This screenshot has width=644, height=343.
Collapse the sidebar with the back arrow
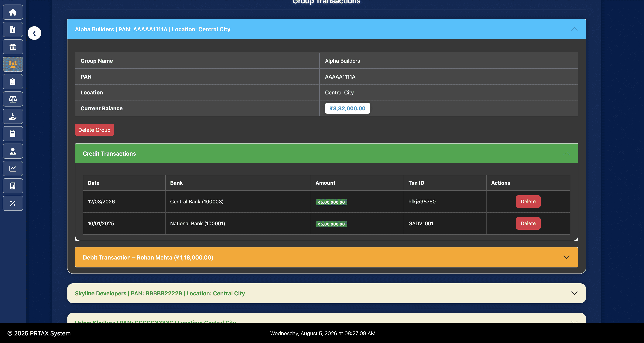coord(34,33)
